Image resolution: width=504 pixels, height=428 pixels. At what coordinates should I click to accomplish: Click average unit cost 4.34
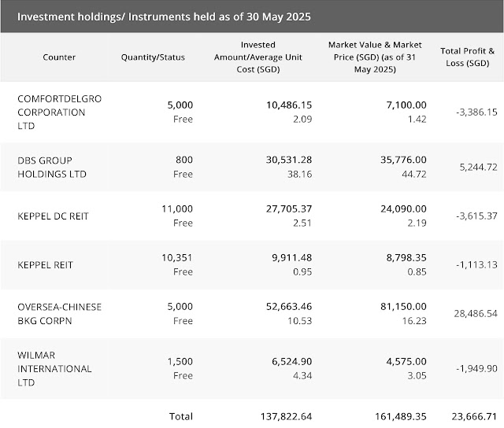click(302, 375)
